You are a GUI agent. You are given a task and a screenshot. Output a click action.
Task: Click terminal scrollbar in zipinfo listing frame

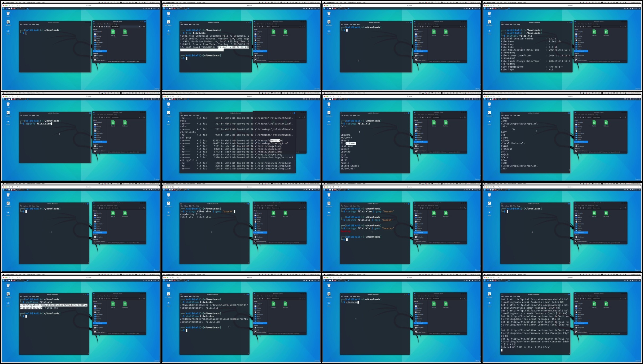coord(295,164)
